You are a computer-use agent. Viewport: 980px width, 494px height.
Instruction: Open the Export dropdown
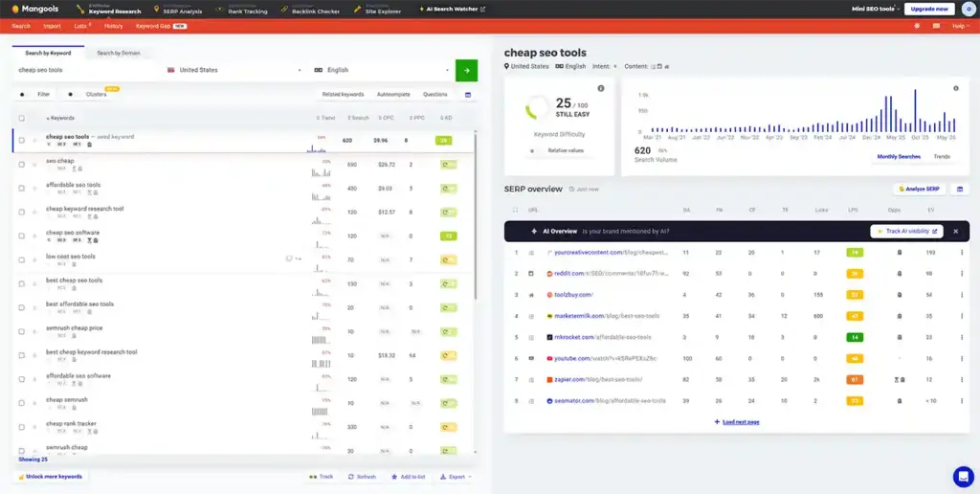click(457, 477)
